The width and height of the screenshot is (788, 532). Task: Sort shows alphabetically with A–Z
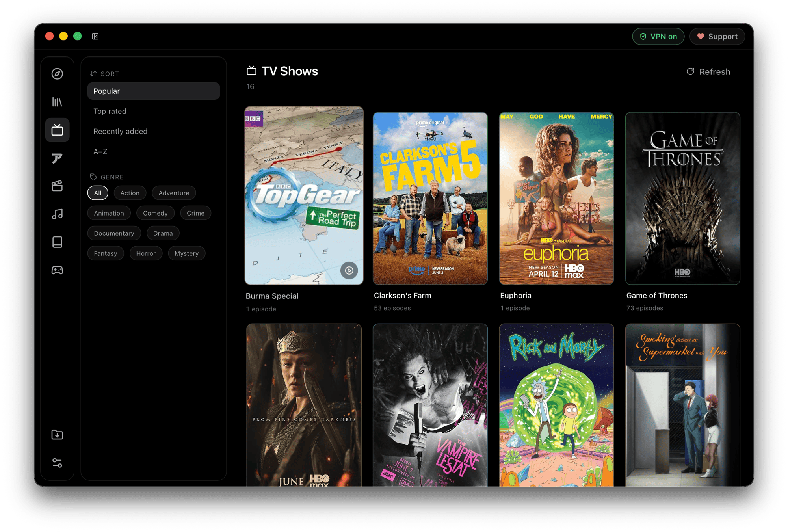[154, 151]
